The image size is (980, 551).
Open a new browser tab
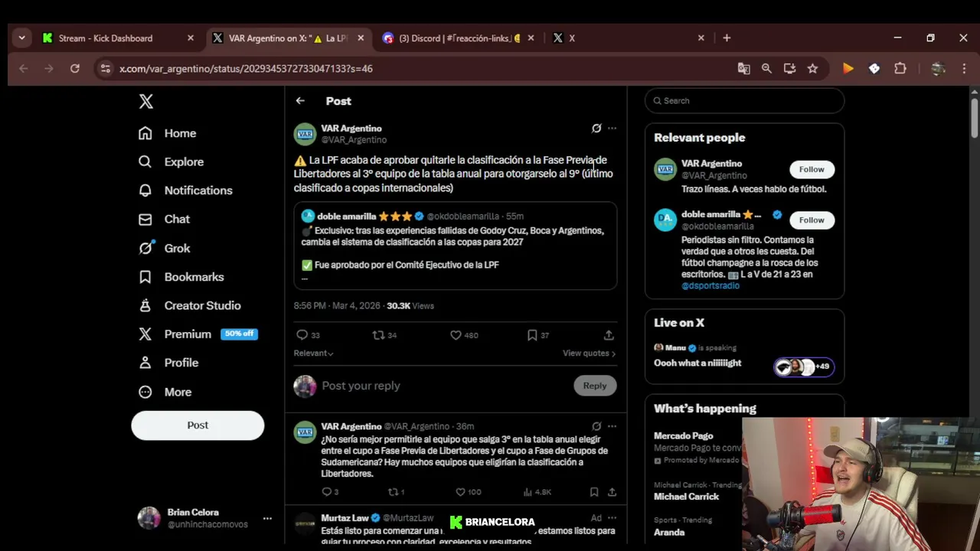[x=727, y=38]
